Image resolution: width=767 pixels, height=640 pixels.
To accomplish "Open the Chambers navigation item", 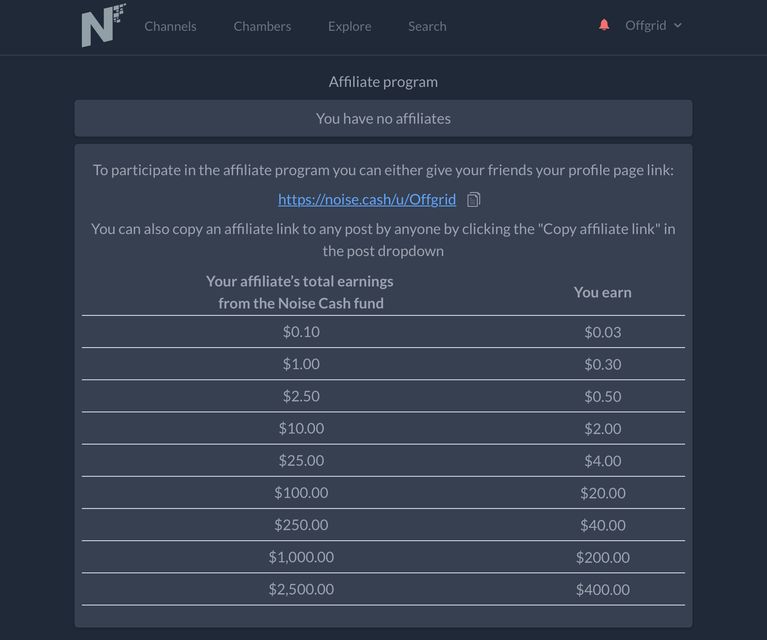I will click(x=262, y=26).
